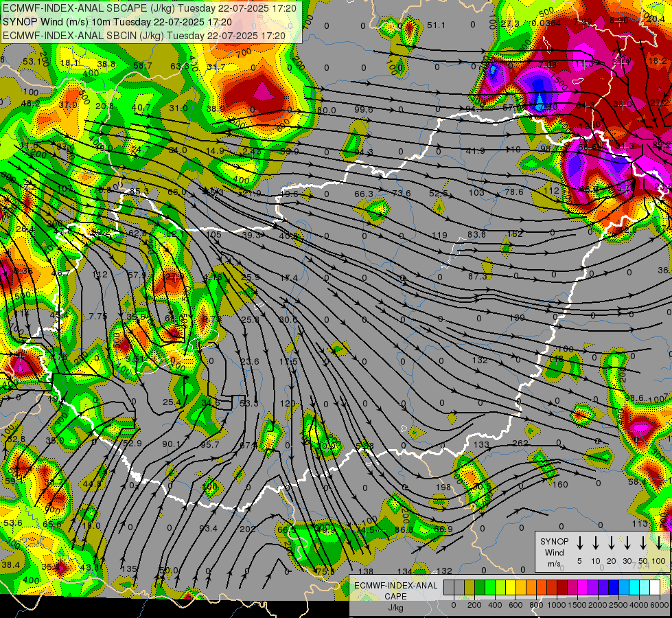672x618 pixels.
Task: Pick the bright magenta CAPE legend swatch
Action: tap(583, 587)
